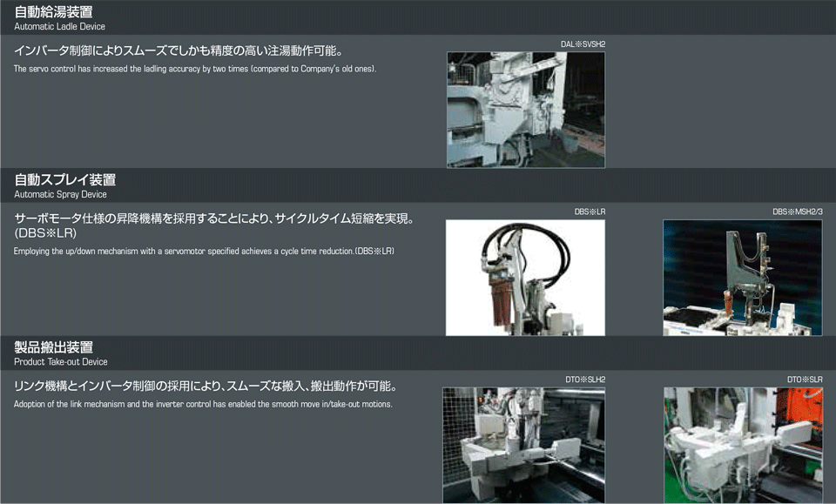Select the DBS※MSH2/3 model label
This screenshot has width=836, height=504.
pos(797,212)
